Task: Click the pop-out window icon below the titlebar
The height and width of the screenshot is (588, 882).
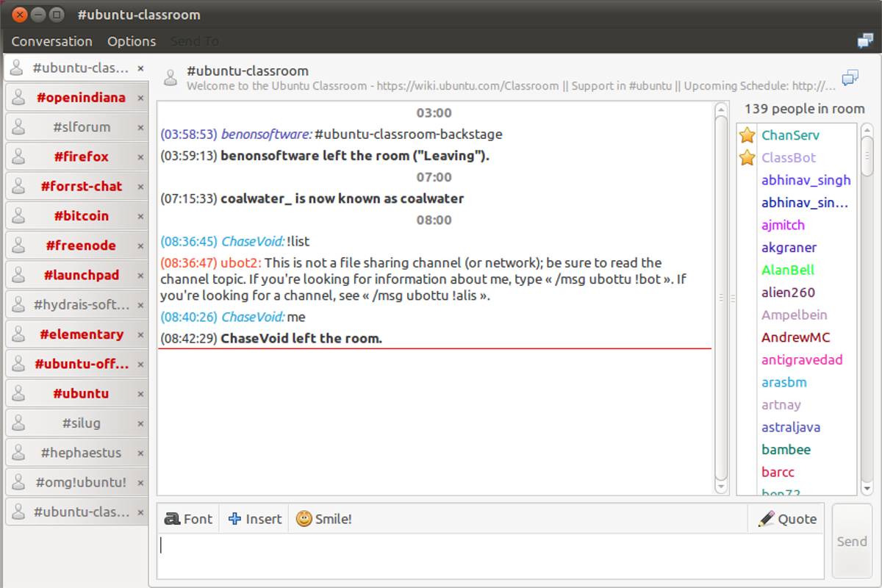Action: 865,41
